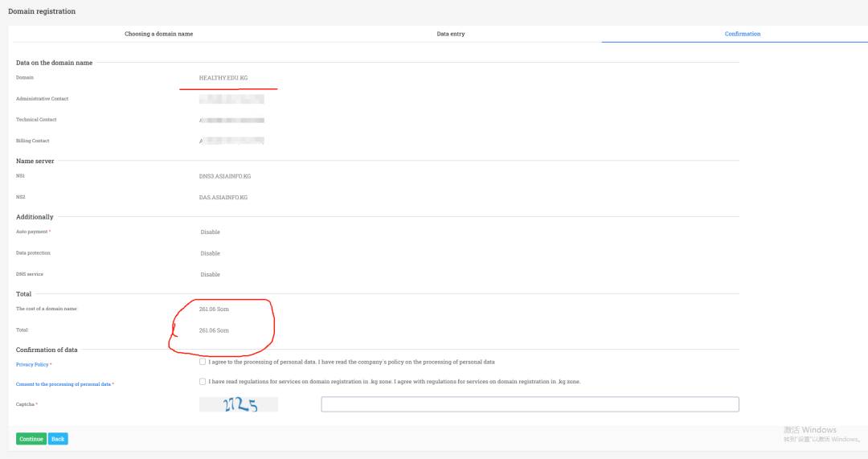
Task: Click the HEALTHY.EDU.KG domain value
Action: 223,78
